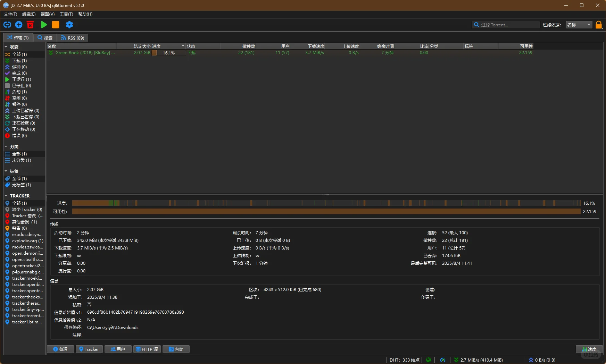Click the add torrent link icon
606x364 pixels.
coord(7,25)
